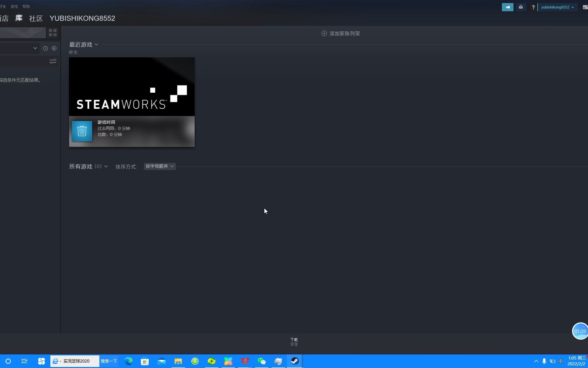Open the colorful pinwheel app icon in taskbar

pyautogui.click(x=228, y=361)
